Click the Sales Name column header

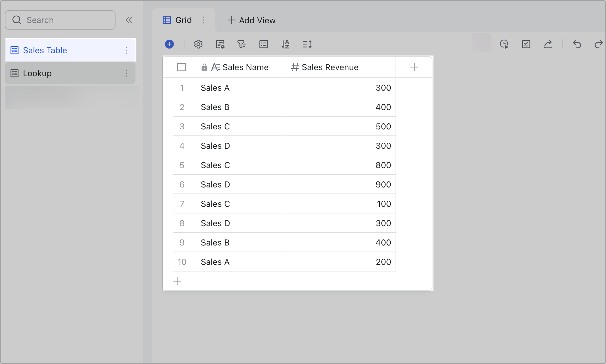pos(240,67)
